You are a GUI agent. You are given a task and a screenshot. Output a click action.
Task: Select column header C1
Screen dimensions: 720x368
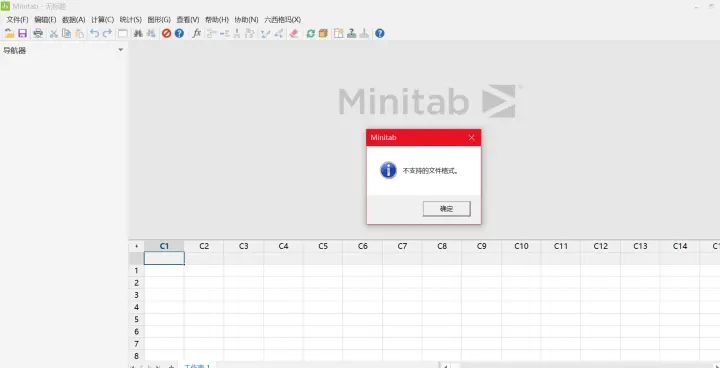tap(164, 246)
